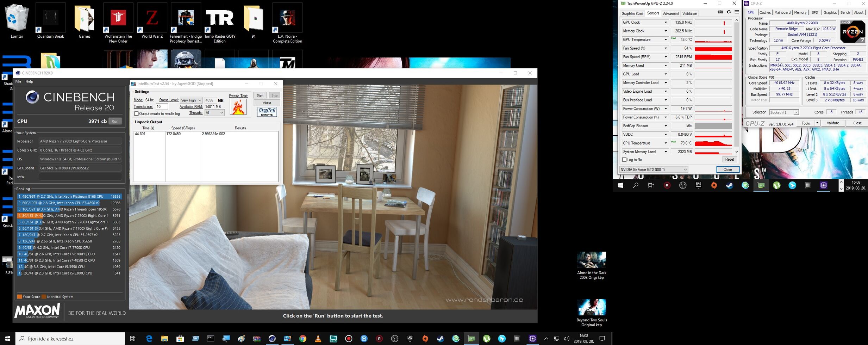Click the GPU-Z screenshot camera icon

pyautogui.click(x=720, y=12)
